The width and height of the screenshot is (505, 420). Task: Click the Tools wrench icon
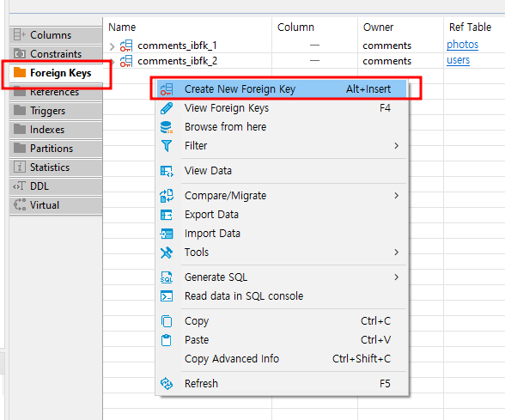167,253
